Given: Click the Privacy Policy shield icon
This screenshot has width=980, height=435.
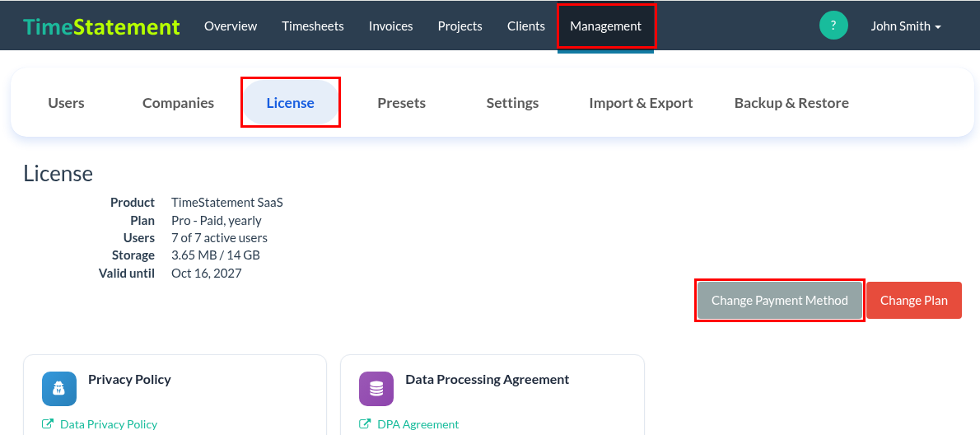Looking at the screenshot, I should (59, 389).
